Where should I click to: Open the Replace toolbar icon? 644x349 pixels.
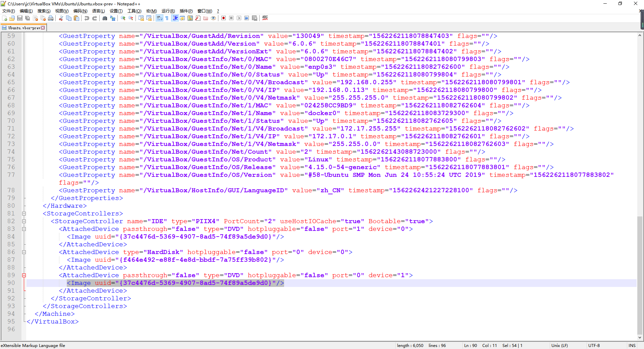113,18
